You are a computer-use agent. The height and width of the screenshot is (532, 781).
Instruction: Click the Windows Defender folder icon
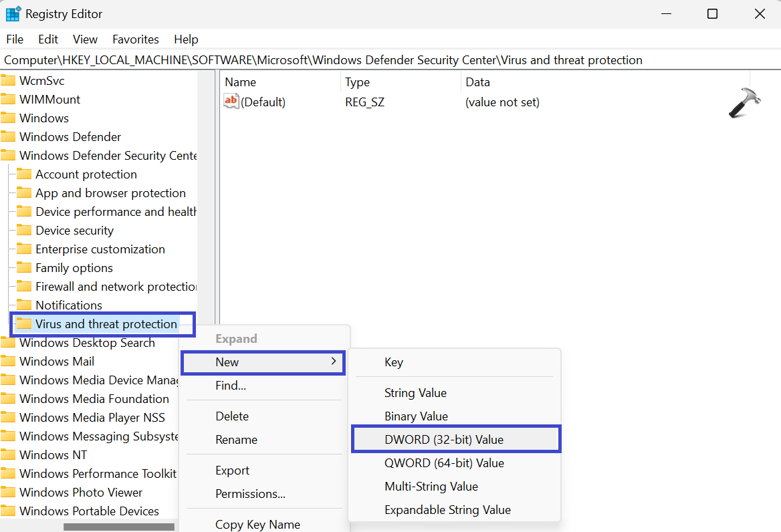click(x=9, y=137)
